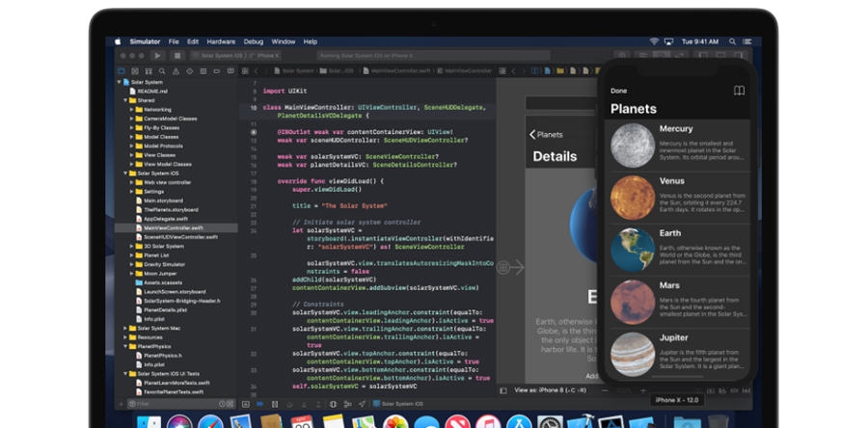This screenshot has height=428, width=868.
Task: Click the Photos icon in the Dock
Action: pos(395,422)
